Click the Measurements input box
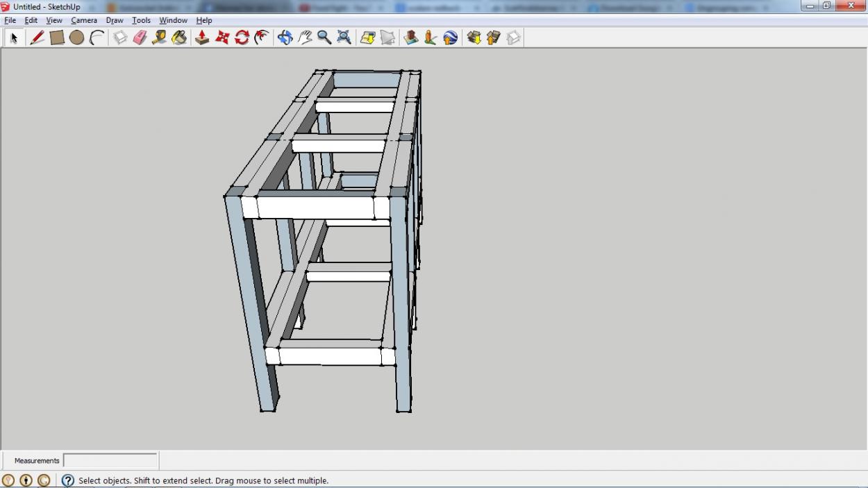This screenshot has height=488, width=868. point(110,460)
